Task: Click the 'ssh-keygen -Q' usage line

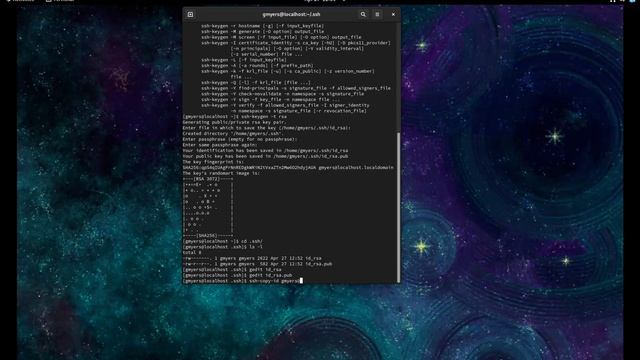Action: pos(256,83)
